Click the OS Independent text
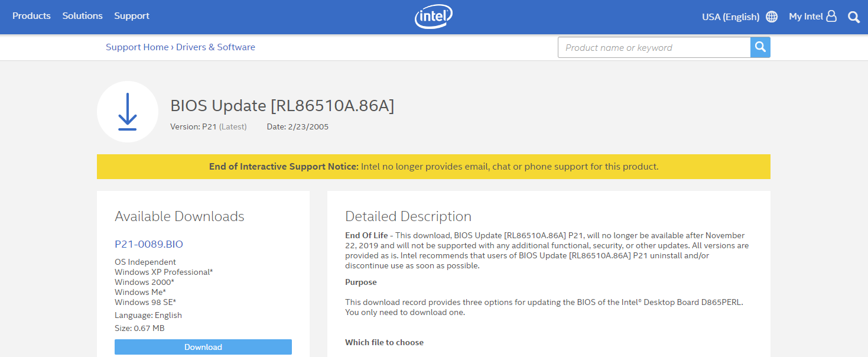This screenshot has width=868, height=357. tap(145, 262)
